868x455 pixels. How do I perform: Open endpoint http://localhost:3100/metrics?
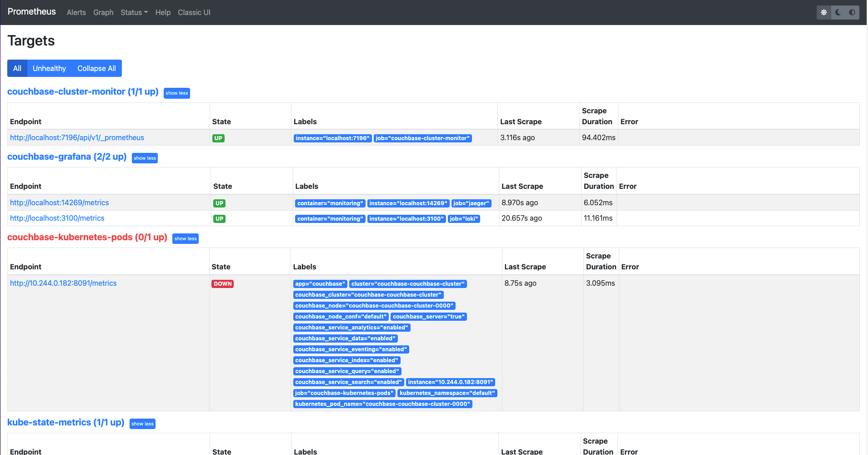[57, 218]
